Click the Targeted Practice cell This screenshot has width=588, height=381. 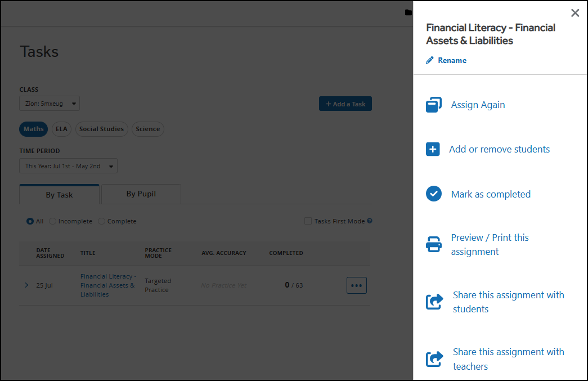[x=158, y=285]
